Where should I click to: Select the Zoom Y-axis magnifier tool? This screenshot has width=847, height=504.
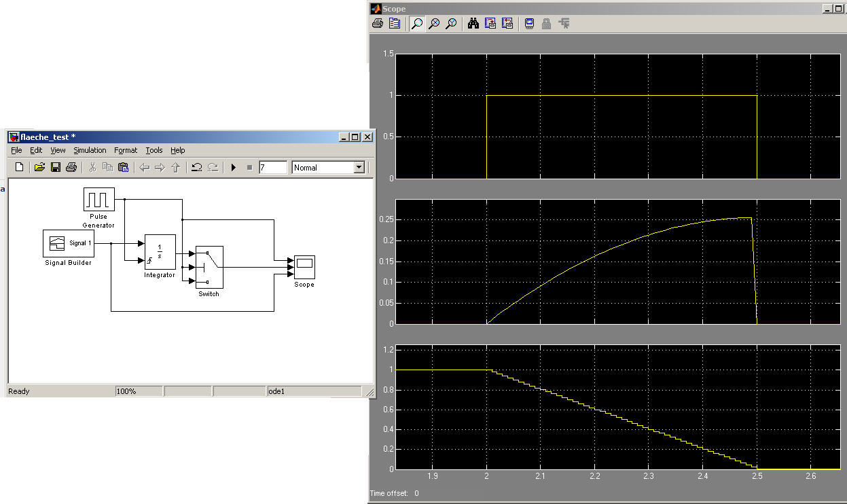(451, 24)
